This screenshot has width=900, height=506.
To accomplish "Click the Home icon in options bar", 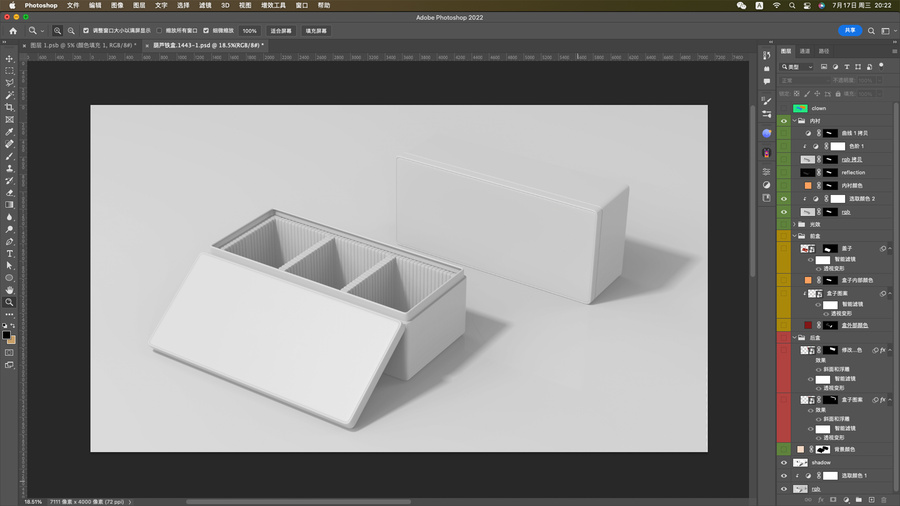I will 13,31.
